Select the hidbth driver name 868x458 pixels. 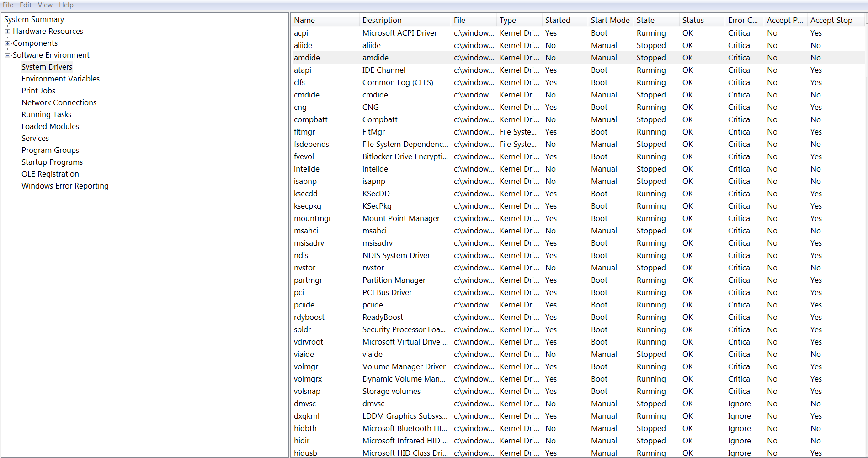pyautogui.click(x=305, y=428)
